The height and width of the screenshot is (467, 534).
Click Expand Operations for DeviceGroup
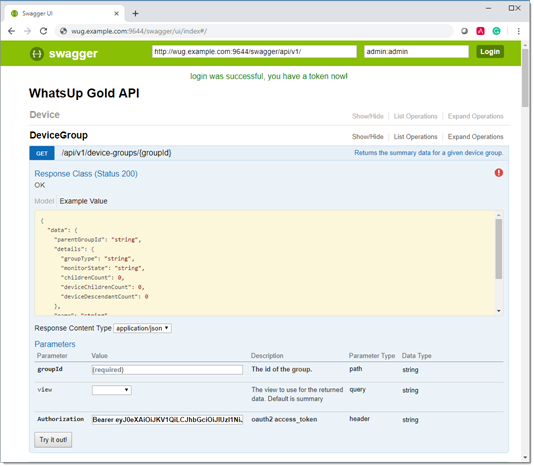[475, 137]
